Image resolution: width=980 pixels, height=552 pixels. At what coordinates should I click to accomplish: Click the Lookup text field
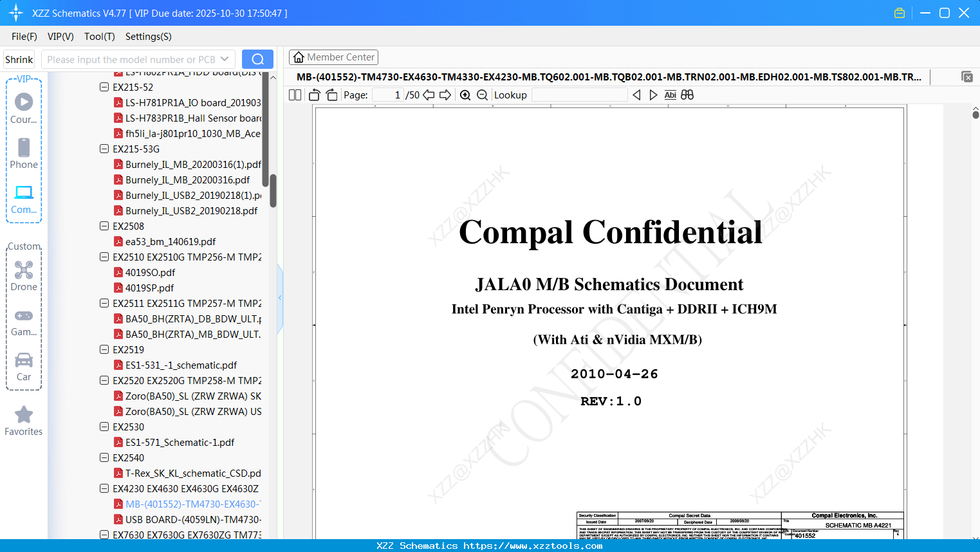click(x=580, y=95)
